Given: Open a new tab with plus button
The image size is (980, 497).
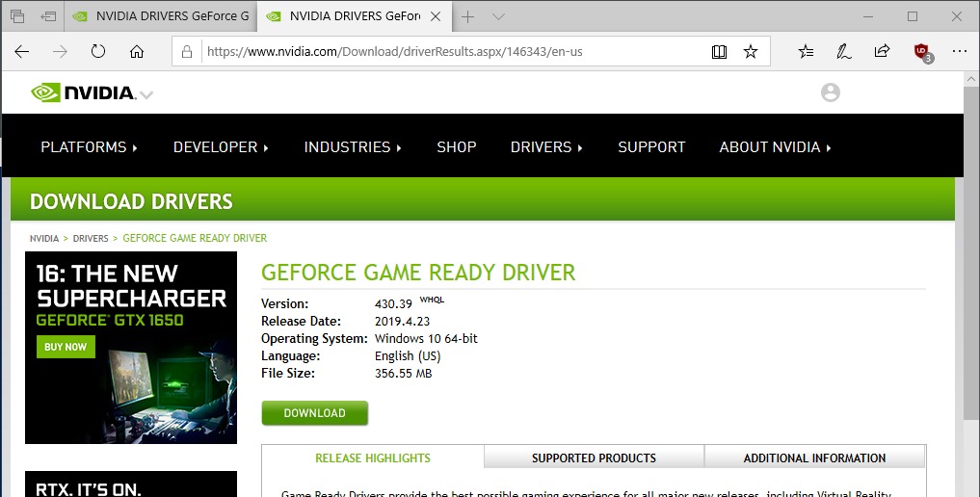Looking at the screenshot, I should 468,16.
